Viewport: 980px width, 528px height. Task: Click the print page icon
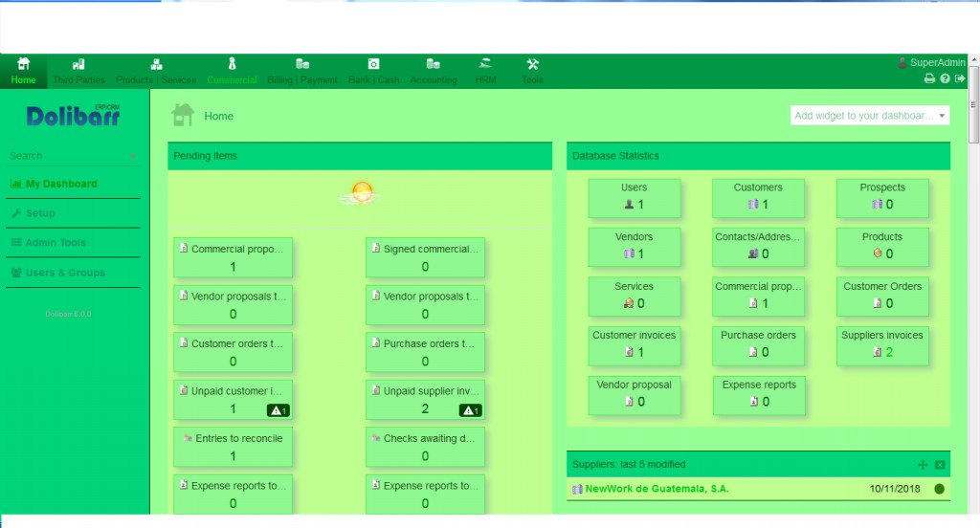tap(929, 78)
